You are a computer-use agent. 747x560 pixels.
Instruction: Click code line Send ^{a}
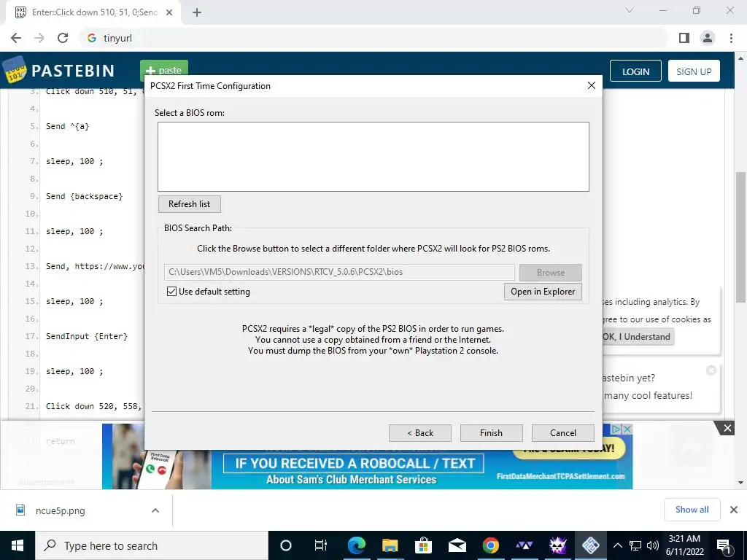pos(68,126)
